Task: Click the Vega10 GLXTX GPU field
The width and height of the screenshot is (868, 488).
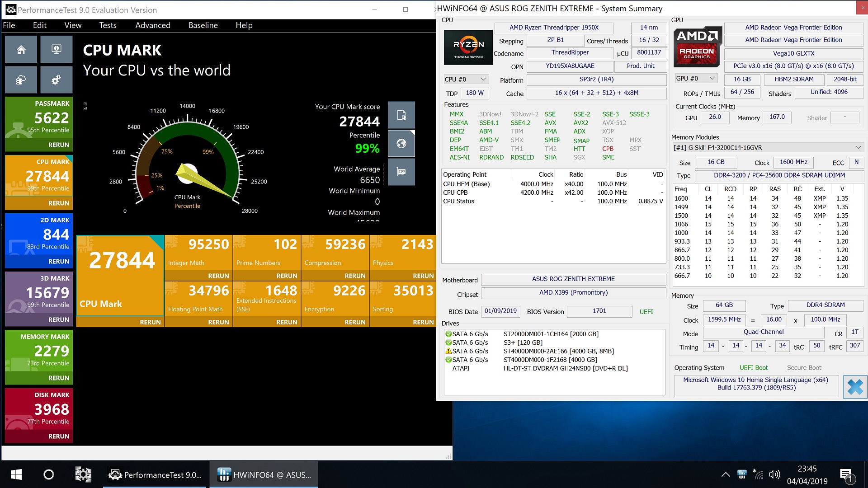Action: (x=793, y=53)
